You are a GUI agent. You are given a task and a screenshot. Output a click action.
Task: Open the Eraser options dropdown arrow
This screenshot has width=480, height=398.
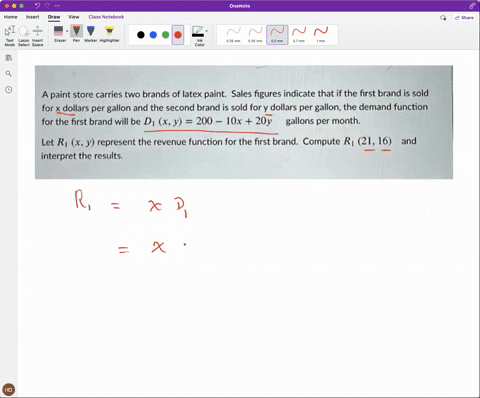[67, 31]
